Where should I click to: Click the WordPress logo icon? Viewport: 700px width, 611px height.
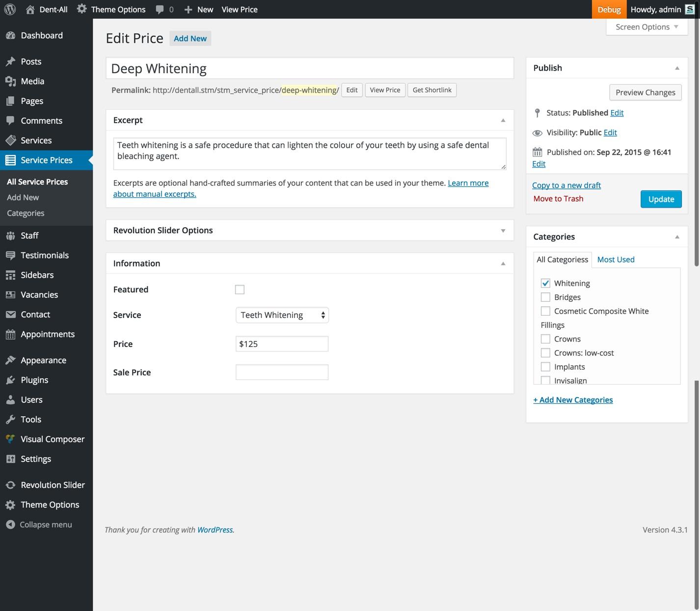coord(10,9)
